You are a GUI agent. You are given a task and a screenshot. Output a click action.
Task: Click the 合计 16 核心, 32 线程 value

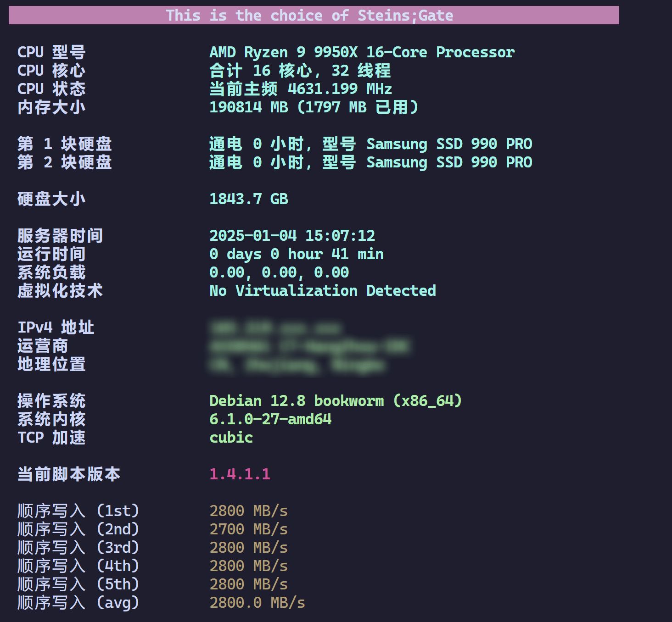[300, 71]
